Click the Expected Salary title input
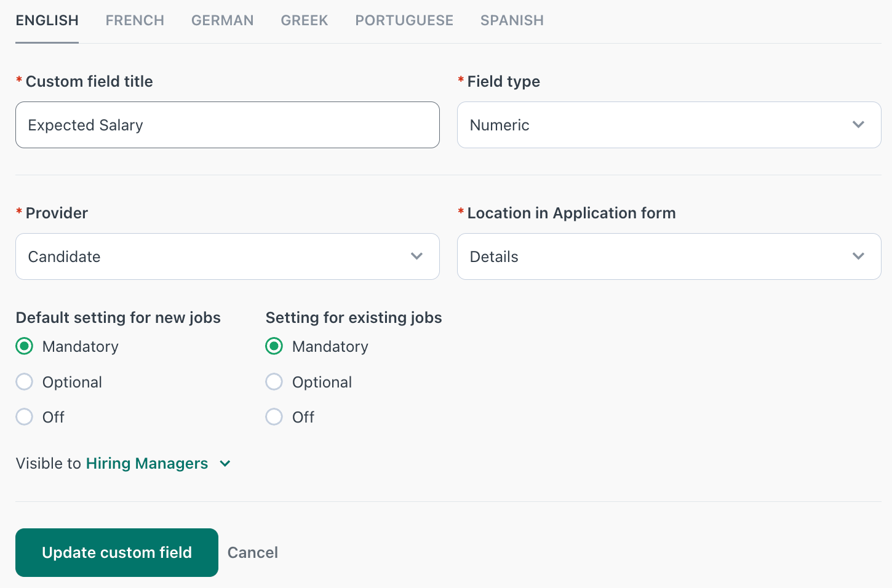 pos(227,125)
